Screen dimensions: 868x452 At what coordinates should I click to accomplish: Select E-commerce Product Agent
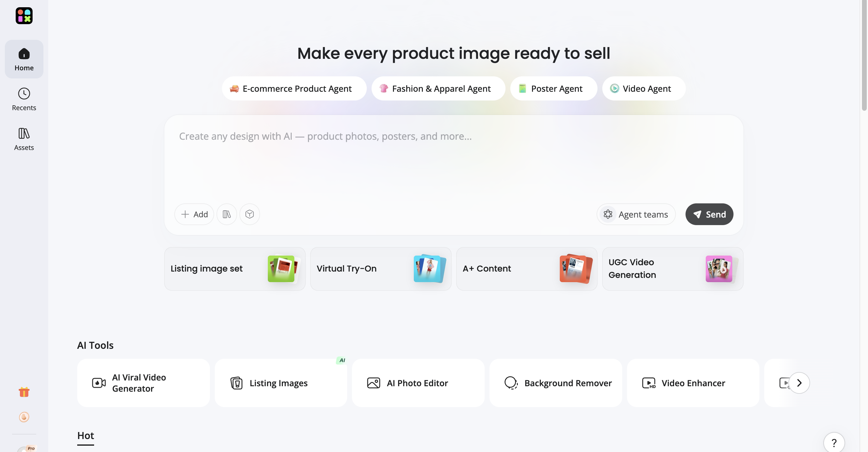(294, 88)
